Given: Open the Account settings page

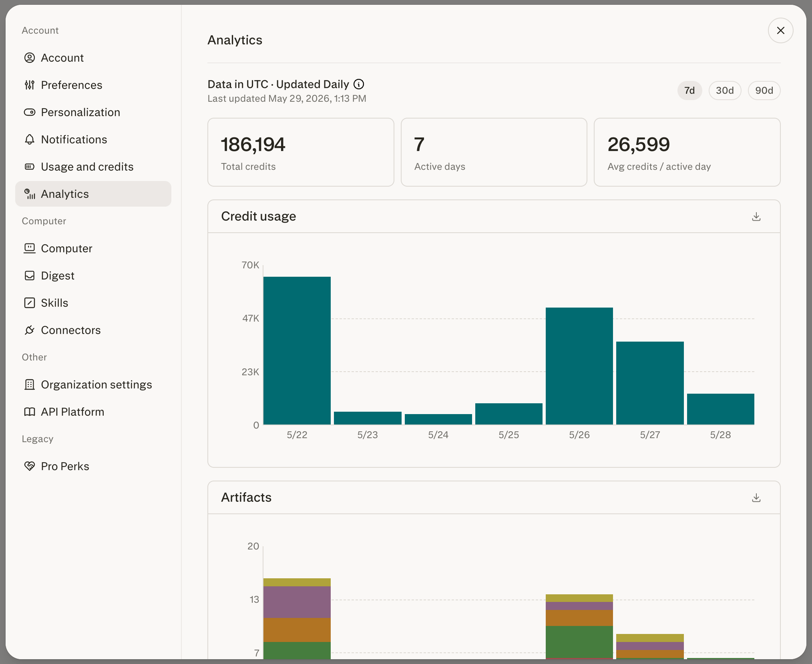Looking at the screenshot, I should click(x=93, y=58).
